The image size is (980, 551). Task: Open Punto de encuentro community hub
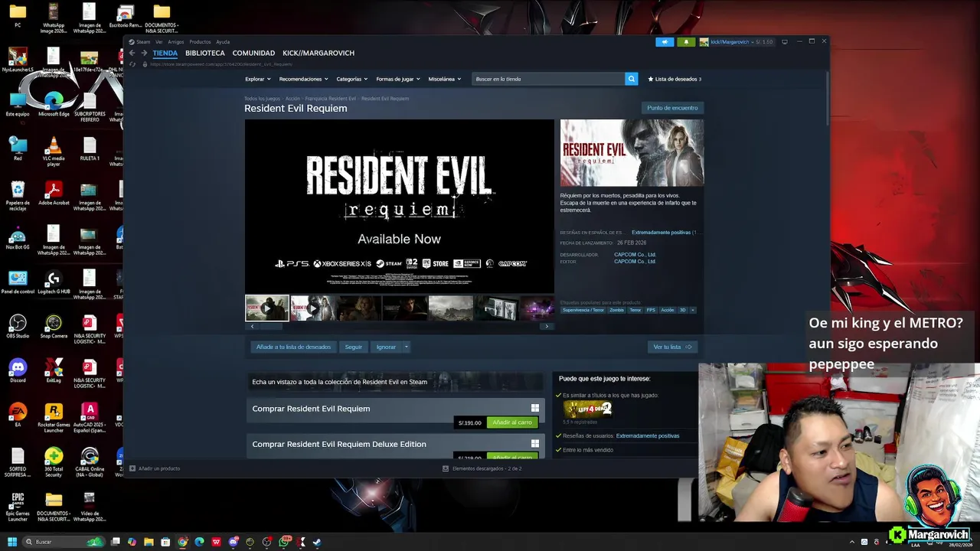pos(672,108)
